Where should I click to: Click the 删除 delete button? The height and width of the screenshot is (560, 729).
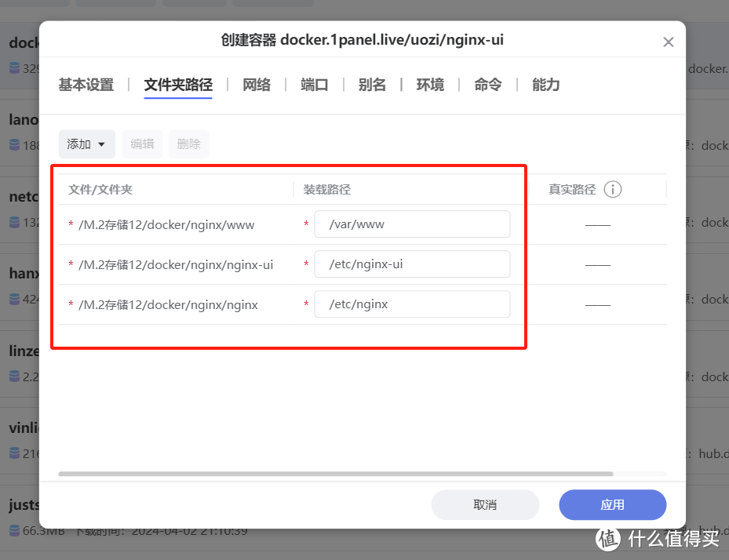[x=188, y=144]
